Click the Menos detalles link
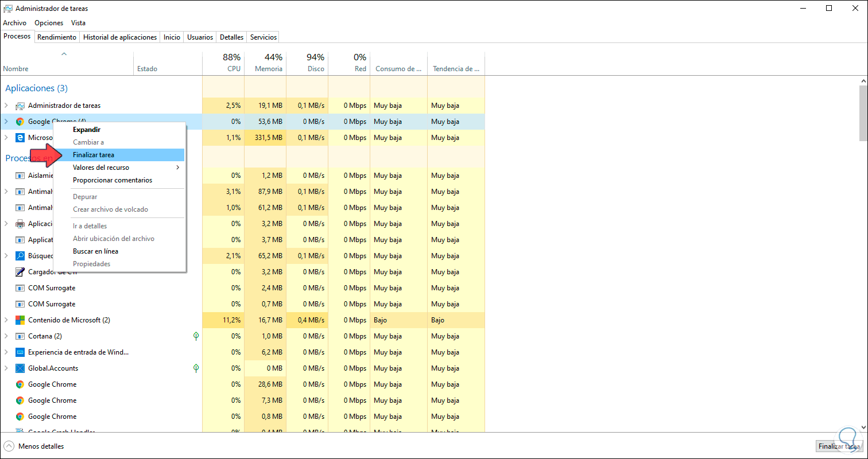The height and width of the screenshot is (459, 868). coord(41,446)
